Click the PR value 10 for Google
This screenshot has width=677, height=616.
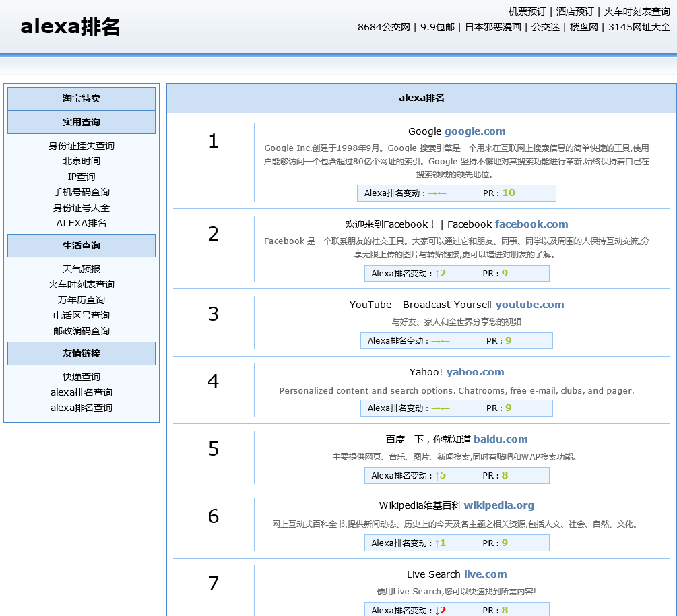(509, 193)
